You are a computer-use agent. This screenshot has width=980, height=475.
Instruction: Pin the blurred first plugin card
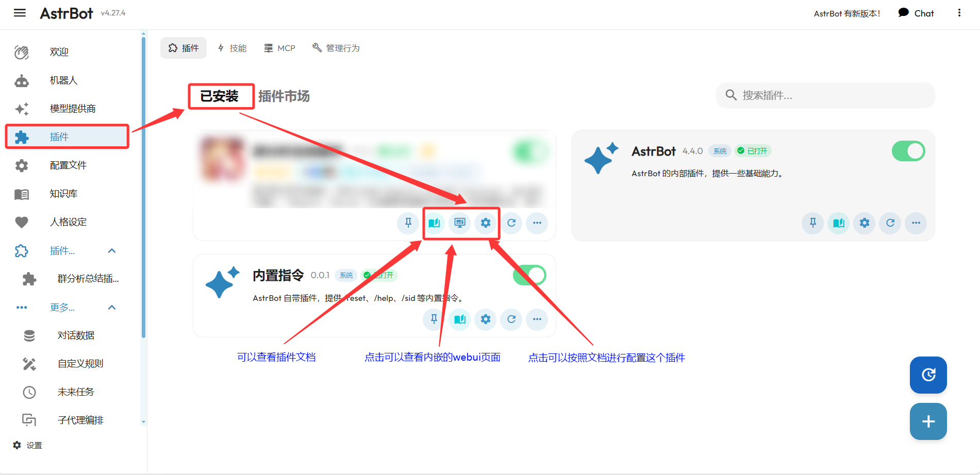click(x=408, y=223)
